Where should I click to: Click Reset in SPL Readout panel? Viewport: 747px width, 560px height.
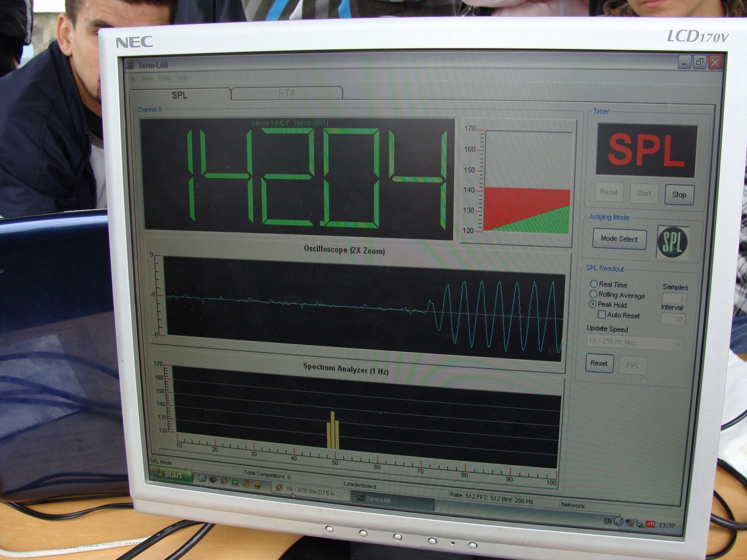[599, 363]
